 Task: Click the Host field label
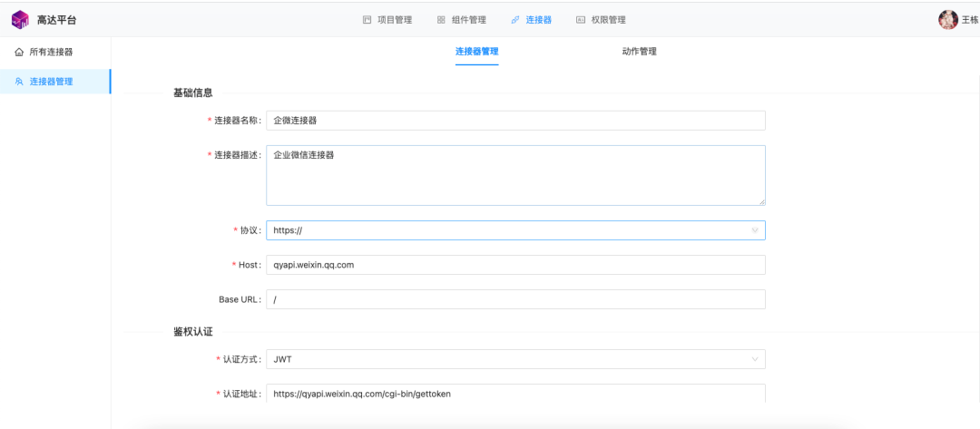pos(250,265)
